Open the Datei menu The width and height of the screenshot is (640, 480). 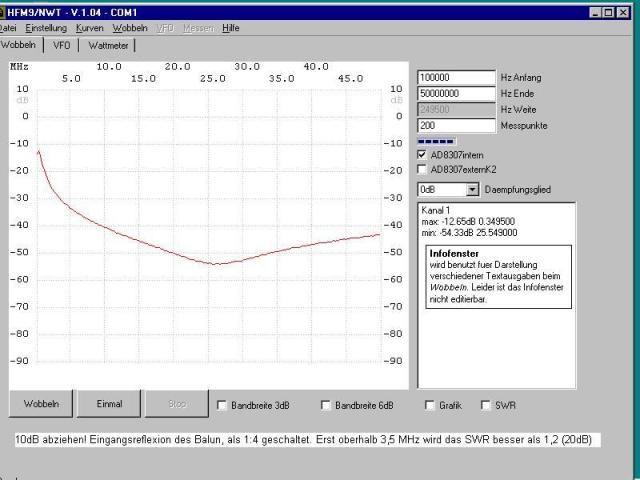coord(9,28)
